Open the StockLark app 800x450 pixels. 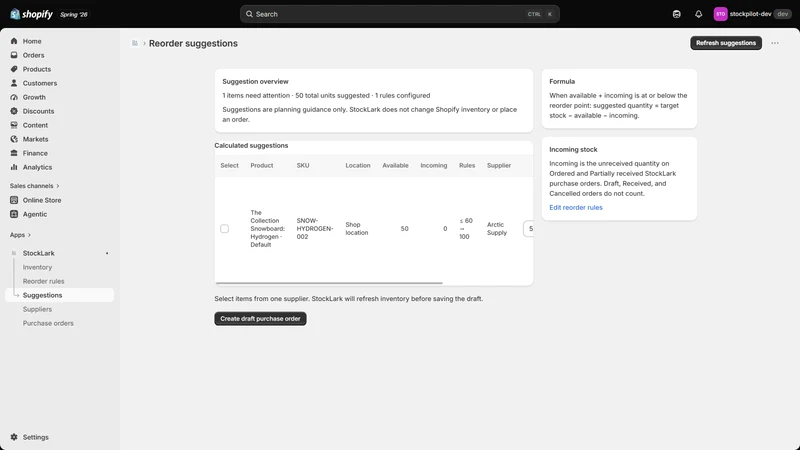click(38, 253)
